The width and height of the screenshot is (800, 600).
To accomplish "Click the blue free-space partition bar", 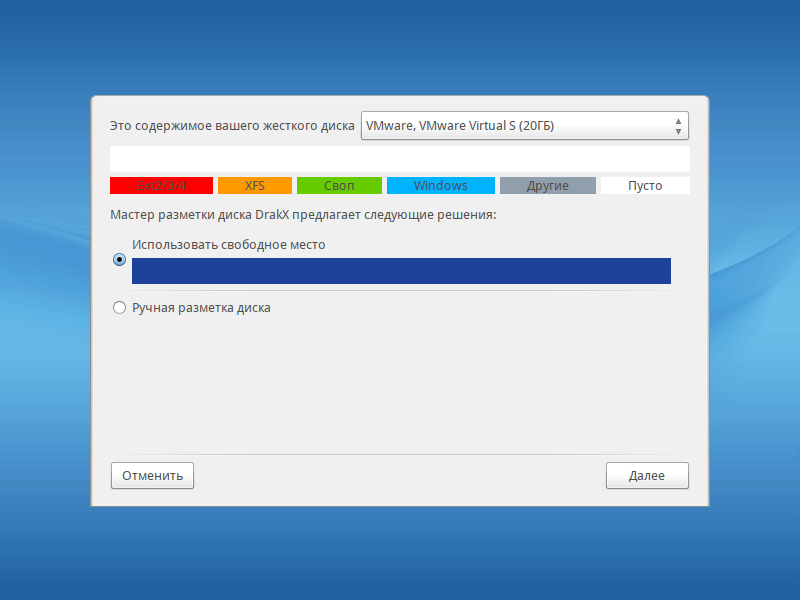I will tap(400, 270).
